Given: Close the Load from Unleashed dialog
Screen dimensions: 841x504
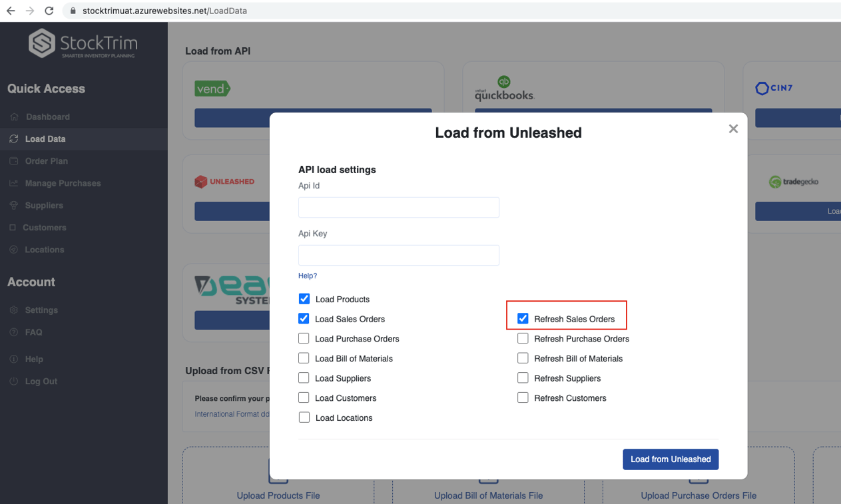Looking at the screenshot, I should point(733,128).
